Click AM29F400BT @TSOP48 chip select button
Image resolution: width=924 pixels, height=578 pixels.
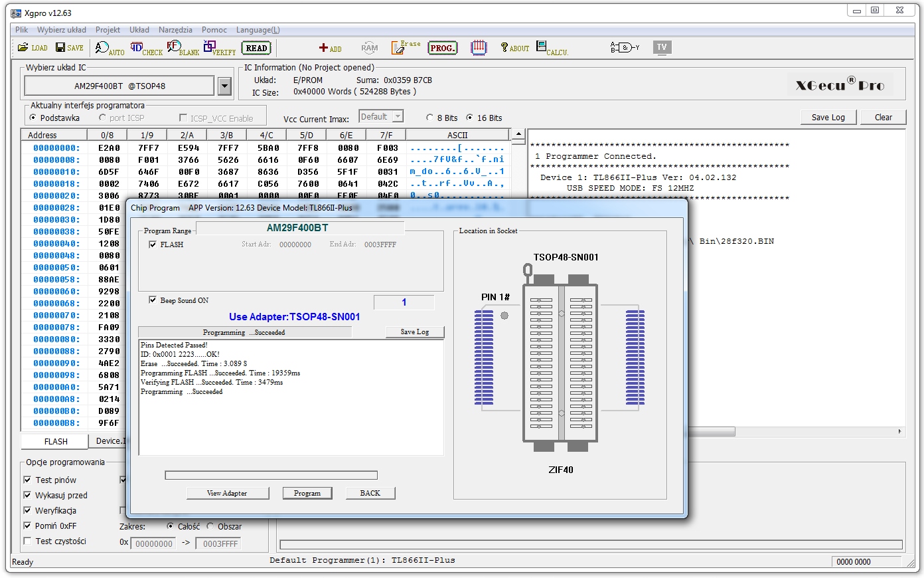[120, 86]
